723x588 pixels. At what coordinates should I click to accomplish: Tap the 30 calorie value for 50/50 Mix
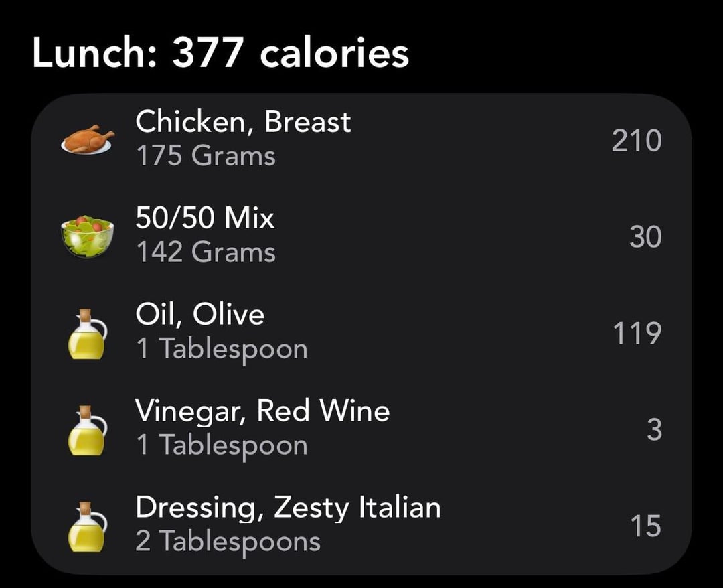[645, 237]
